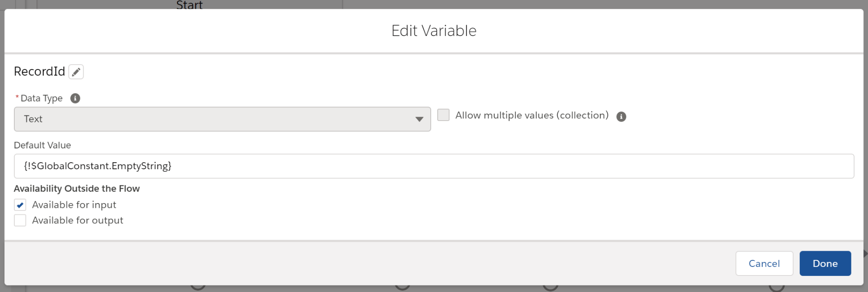The image size is (868, 292).
Task: Click the Default Value field label
Action: (x=43, y=145)
